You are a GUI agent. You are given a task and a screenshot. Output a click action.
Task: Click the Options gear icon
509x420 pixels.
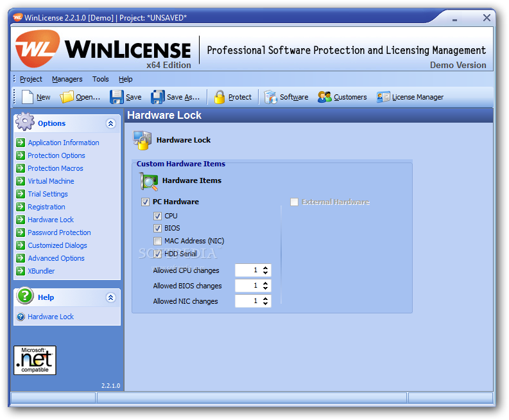[24, 122]
